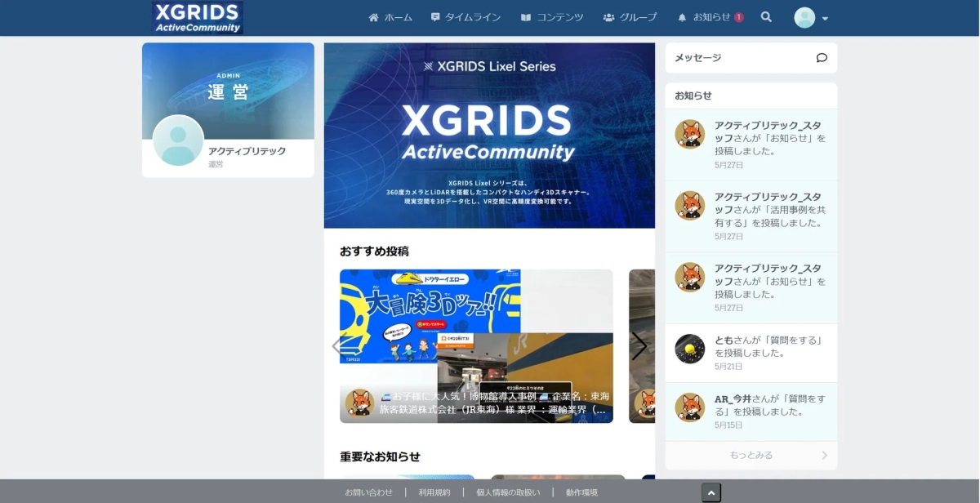Click the お知らせ sidebar panel heading
The image size is (980, 503).
[693, 96]
